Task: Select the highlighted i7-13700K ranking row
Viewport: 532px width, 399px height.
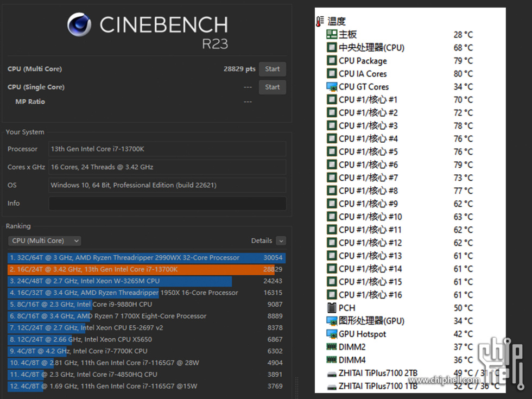Action: coord(147,269)
